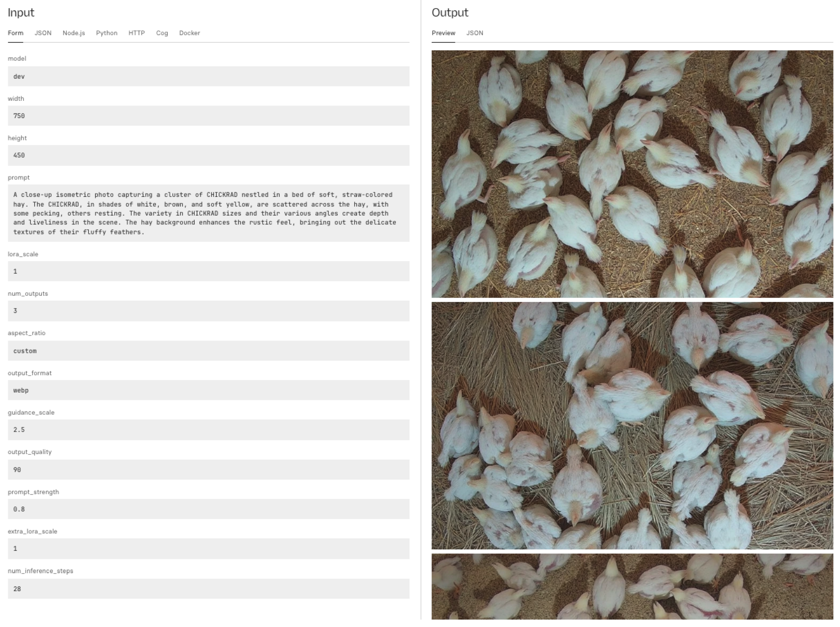
Task: Click the aspect_ratio field showing custom
Action: click(208, 351)
